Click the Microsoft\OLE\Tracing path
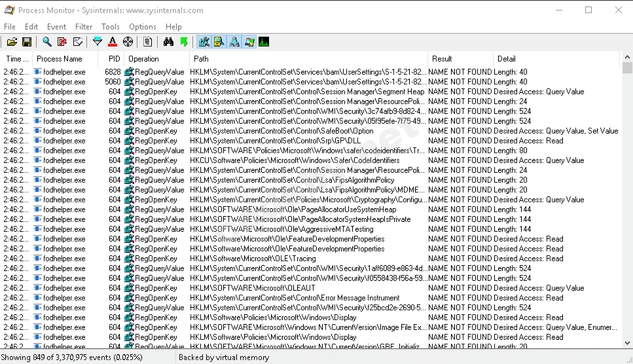 pos(253,259)
